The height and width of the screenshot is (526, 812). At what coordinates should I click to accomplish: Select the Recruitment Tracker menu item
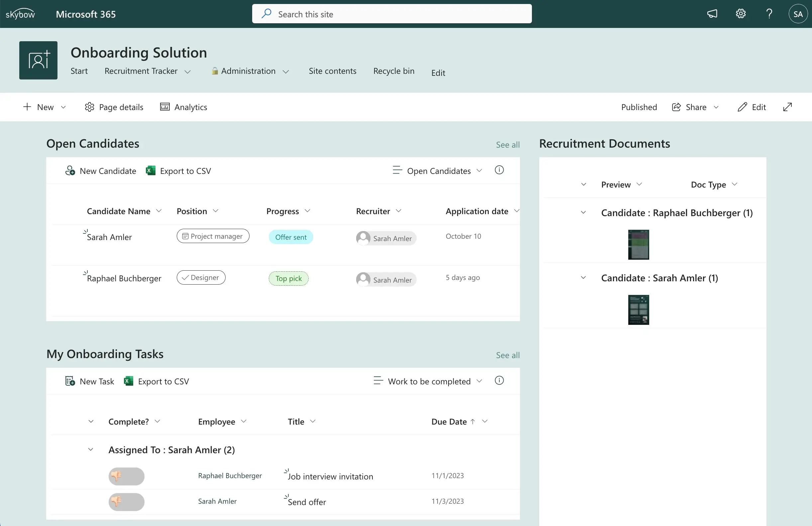click(141, 71)
